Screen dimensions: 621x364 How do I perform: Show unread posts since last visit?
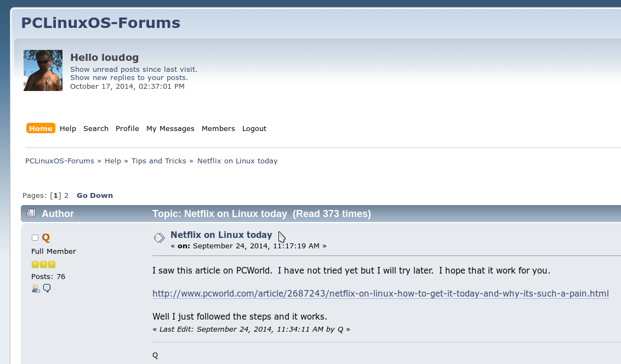tap(134, 69)
